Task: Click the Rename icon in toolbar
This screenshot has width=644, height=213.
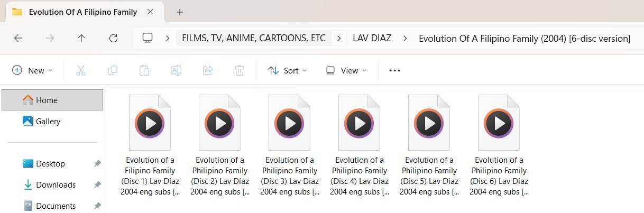Action: tap(176, 70)
